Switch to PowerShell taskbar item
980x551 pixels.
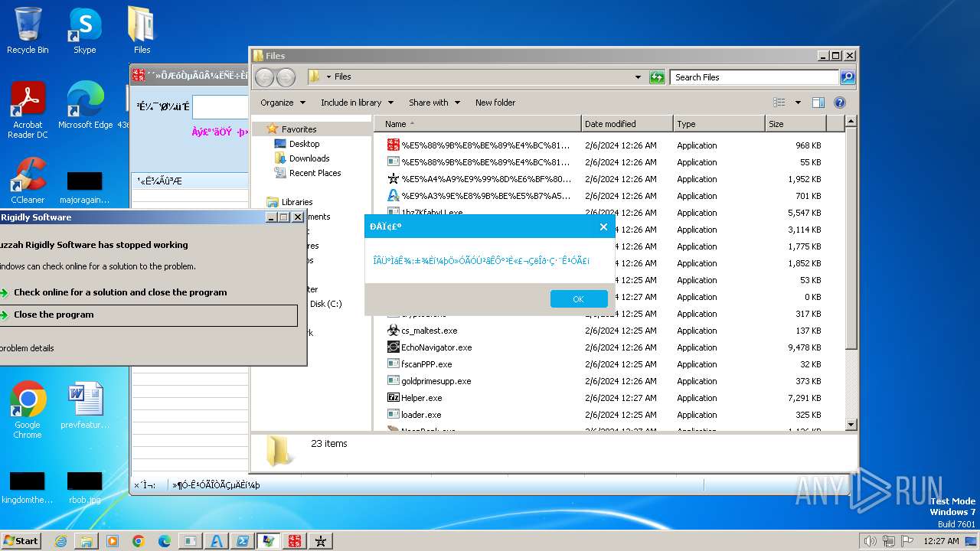[242, 541]
